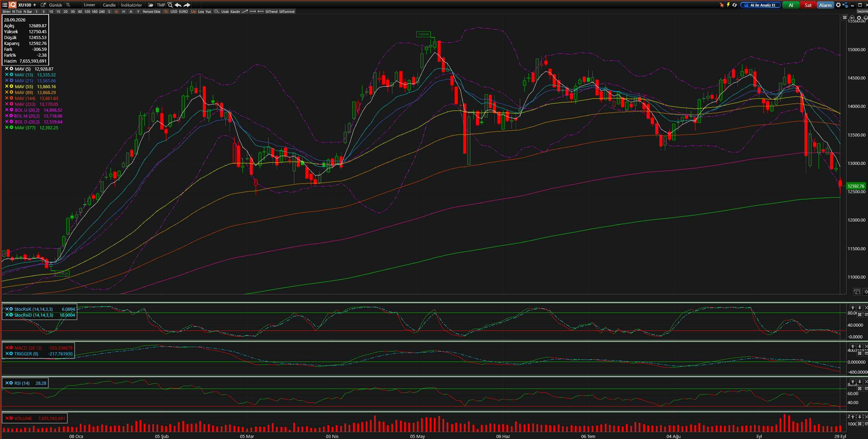
Task: Select the right-pointing arrow drawing tool
Action: [x=252, y=11]
